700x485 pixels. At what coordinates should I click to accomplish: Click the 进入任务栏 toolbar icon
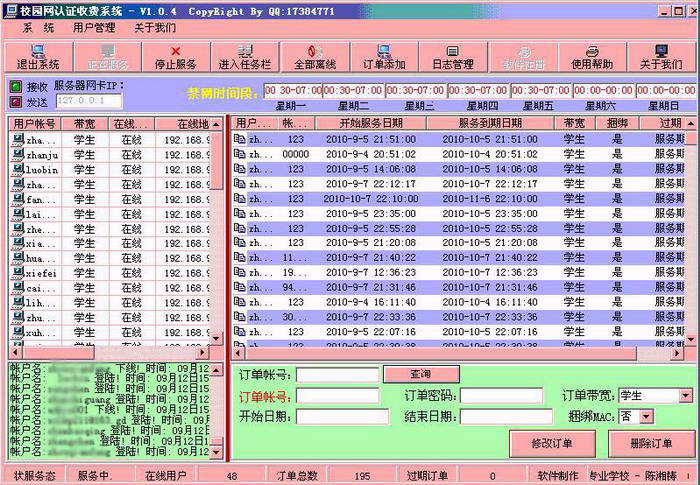pyautogui.click(x=245, y=57)
